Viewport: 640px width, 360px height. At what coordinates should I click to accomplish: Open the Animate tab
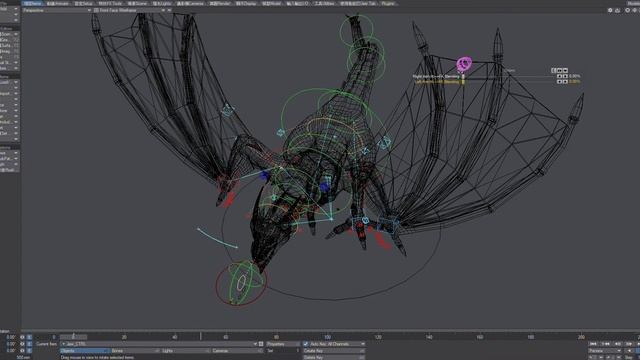[57, 3]
